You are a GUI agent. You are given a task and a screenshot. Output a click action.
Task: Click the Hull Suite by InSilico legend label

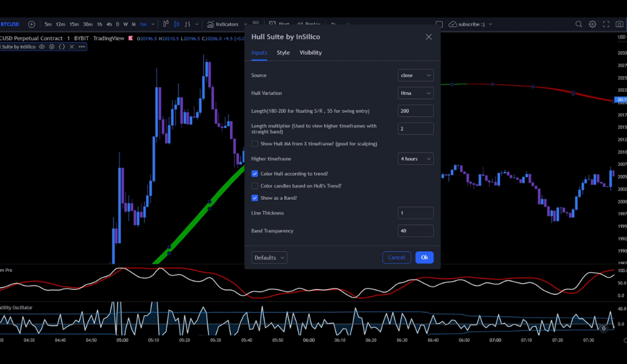coord(18,47)
